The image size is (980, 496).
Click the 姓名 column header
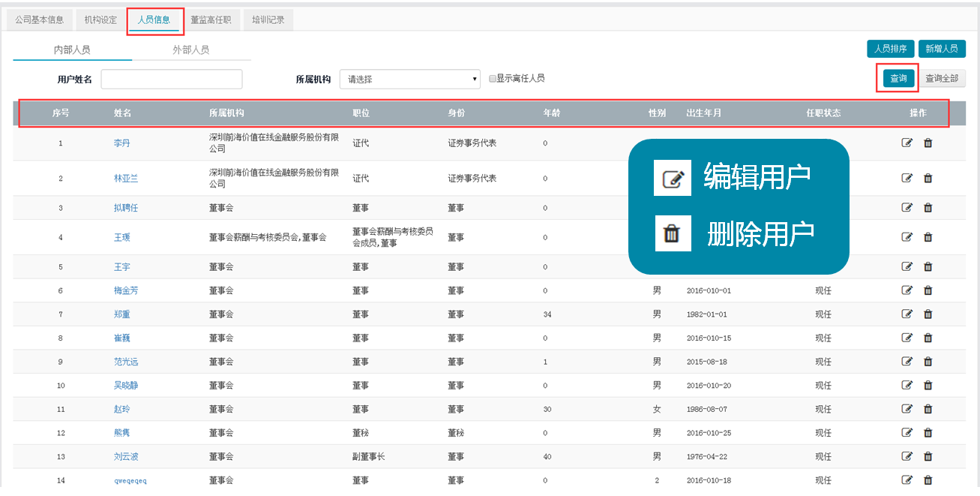coord(122,113)
